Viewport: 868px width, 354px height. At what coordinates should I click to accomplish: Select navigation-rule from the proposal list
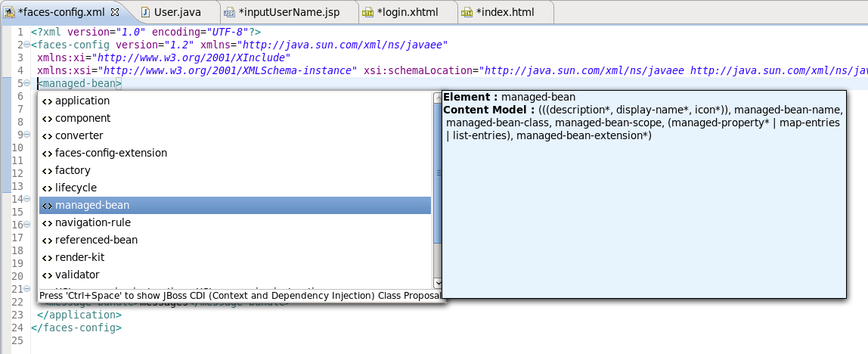point(92,222)
